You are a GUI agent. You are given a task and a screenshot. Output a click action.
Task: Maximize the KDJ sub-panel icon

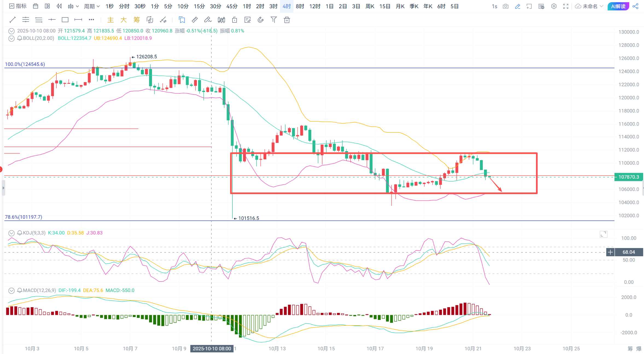pyautogui.click(x=604, y=234)
